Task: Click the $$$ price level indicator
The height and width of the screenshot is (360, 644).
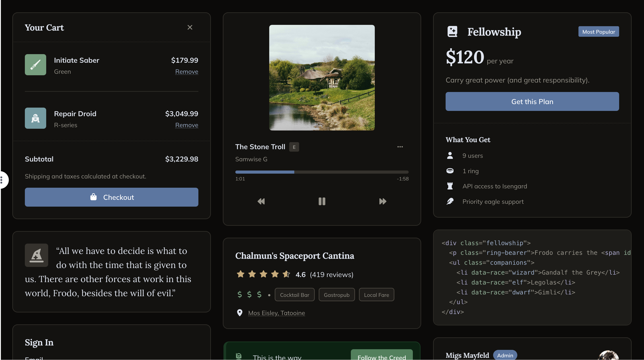Action: (249, 295)
